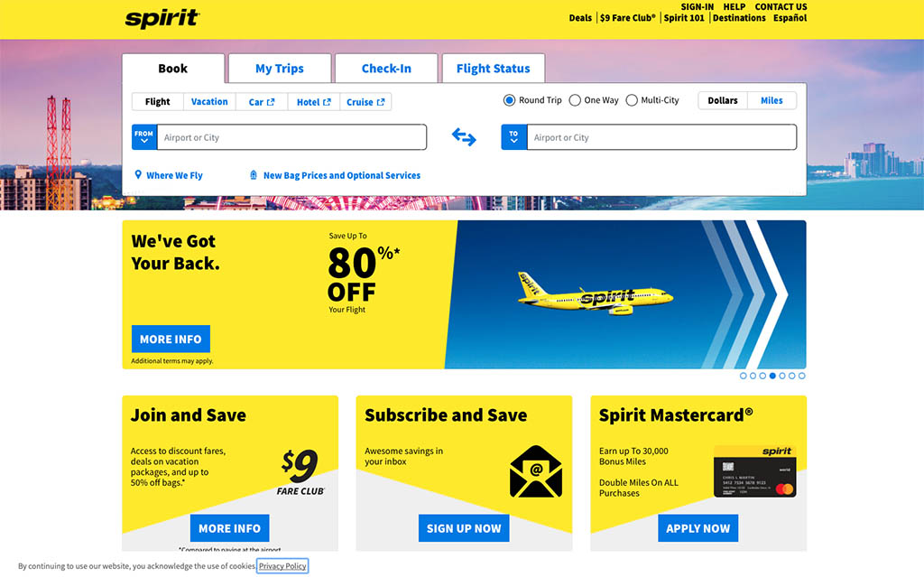Open the Privacy Policy link
The width and height of the screenshot is (924, 577).
(x=282, y=566)
